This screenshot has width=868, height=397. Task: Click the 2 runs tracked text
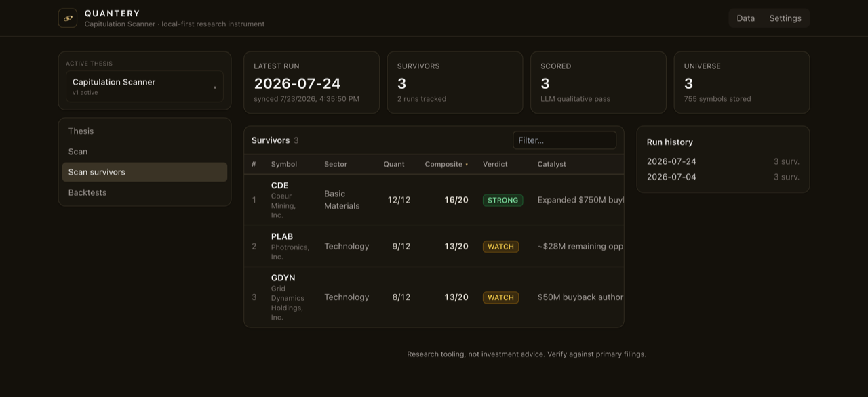(x=422, y=99)
